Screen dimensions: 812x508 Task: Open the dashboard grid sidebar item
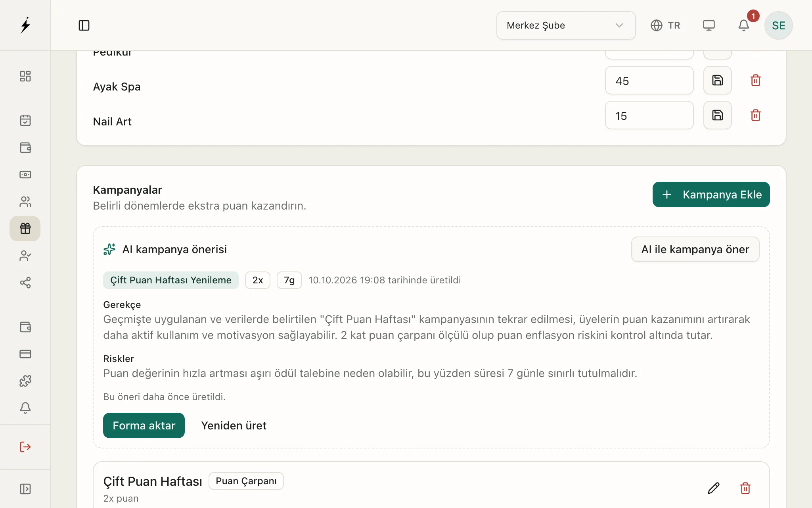click(x=25, y=76)
